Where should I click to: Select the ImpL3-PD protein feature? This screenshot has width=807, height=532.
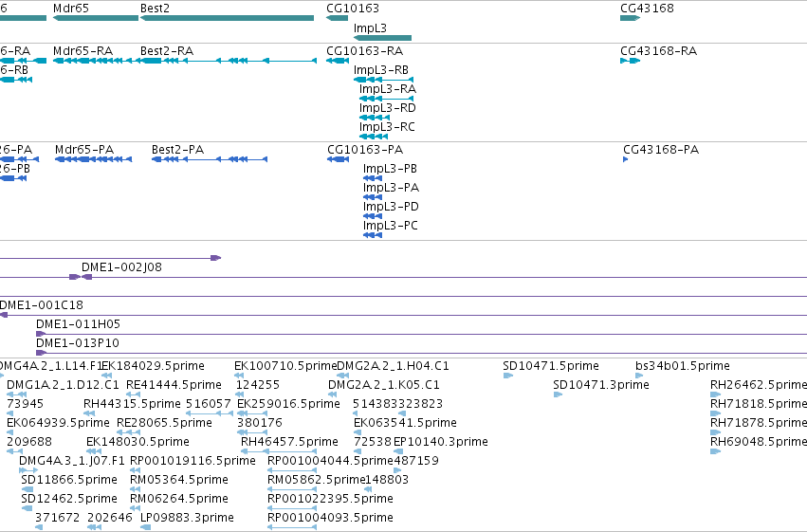click(x=373, y=216)
